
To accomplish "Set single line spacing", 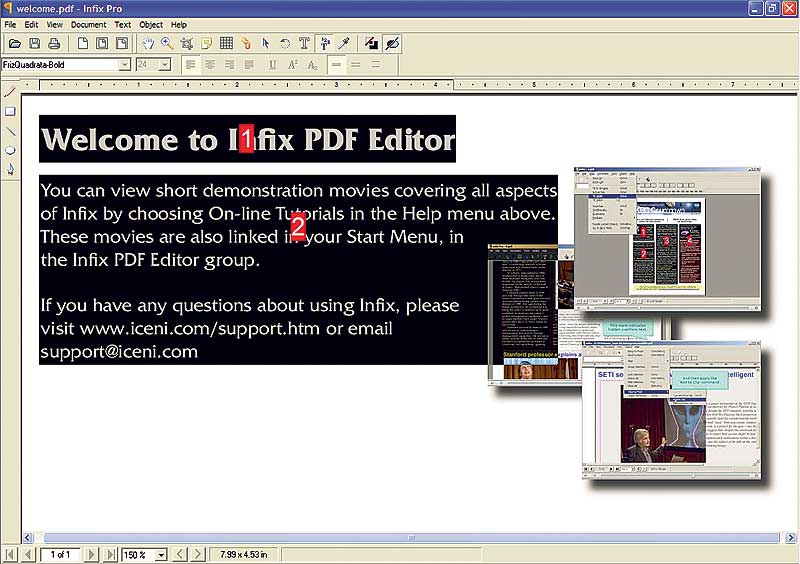I will (x=336, y=65).
